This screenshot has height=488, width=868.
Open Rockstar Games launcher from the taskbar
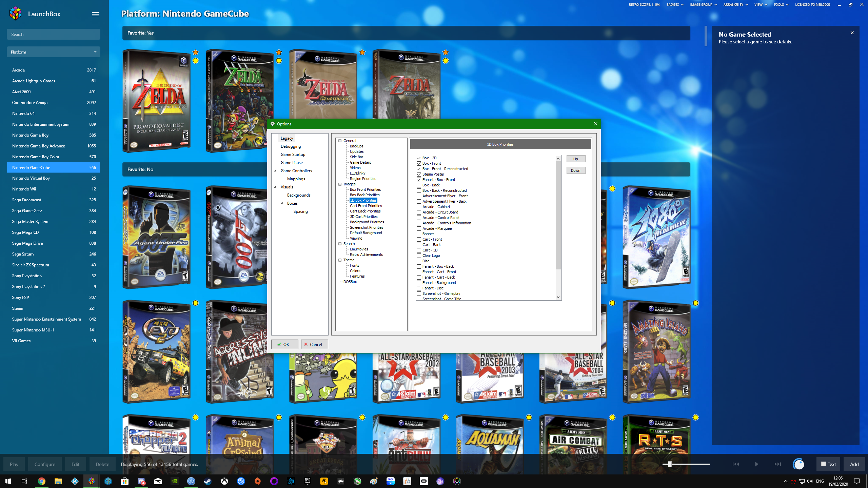pos(324,481)
